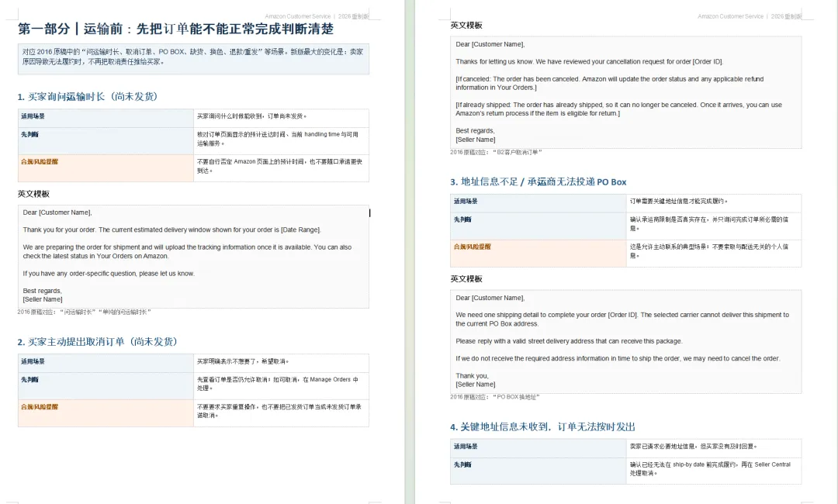Screen dimensions: 838x504
Task: Click the '适用场景' label in section 2 table
Action: 33,361
